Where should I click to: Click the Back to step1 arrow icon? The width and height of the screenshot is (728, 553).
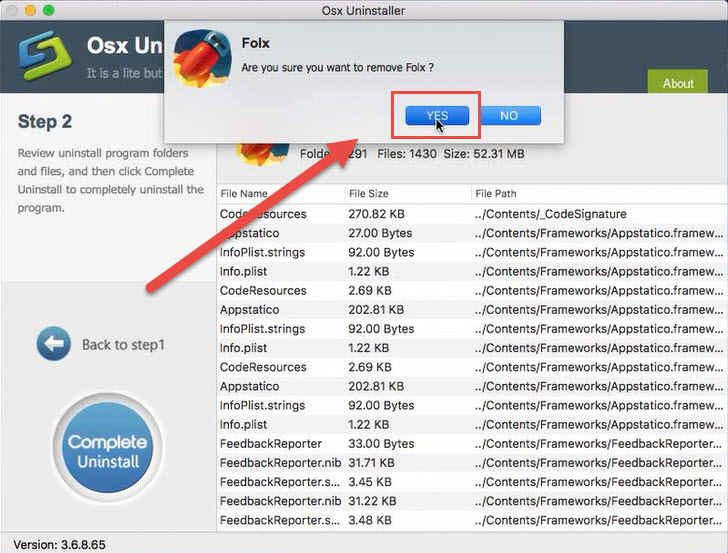pos(53,344)
